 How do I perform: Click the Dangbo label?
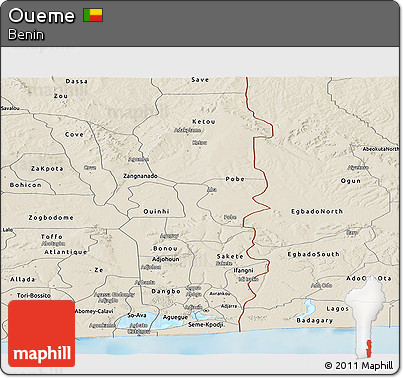166,291
